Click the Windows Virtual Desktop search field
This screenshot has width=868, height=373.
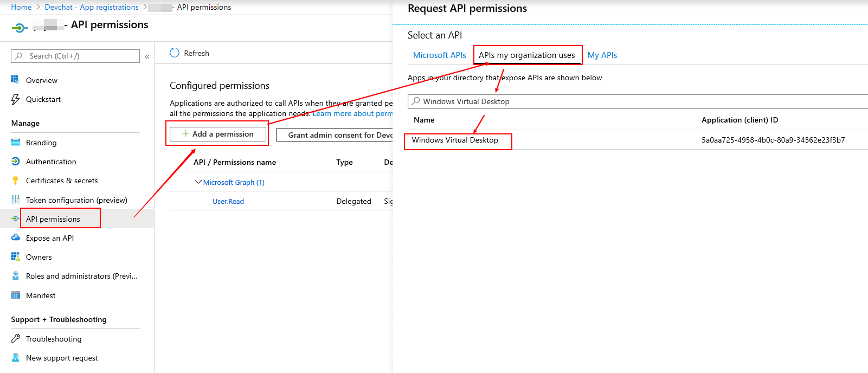point(638,101)
